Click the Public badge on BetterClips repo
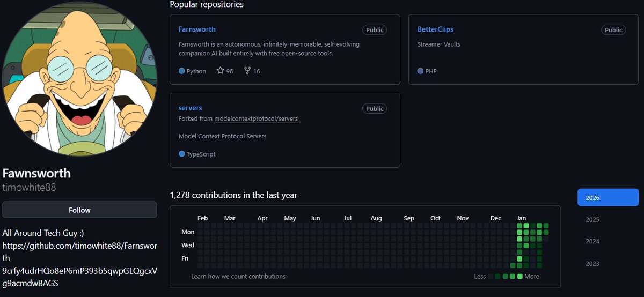 [613, 30]
